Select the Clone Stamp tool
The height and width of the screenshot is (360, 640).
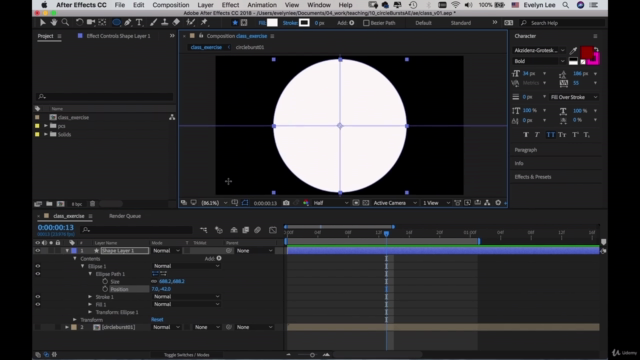click(164, 23)
